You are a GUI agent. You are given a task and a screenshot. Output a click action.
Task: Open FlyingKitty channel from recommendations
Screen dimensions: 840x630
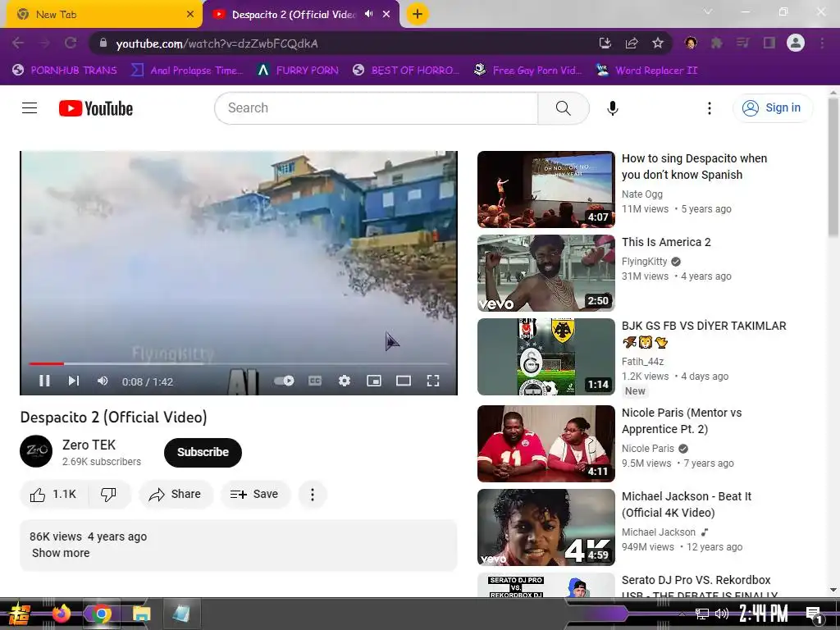point(645,262)
